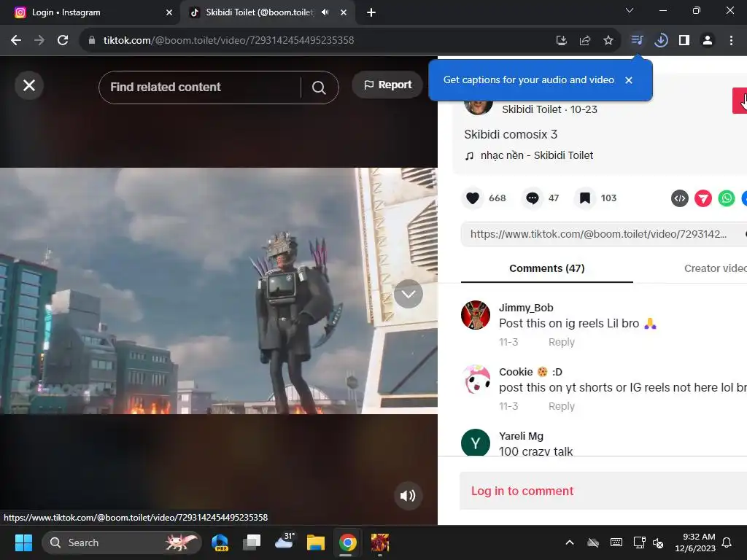The image size is (747, 560).
Task: Click Log in to comment
Action: 522,491
